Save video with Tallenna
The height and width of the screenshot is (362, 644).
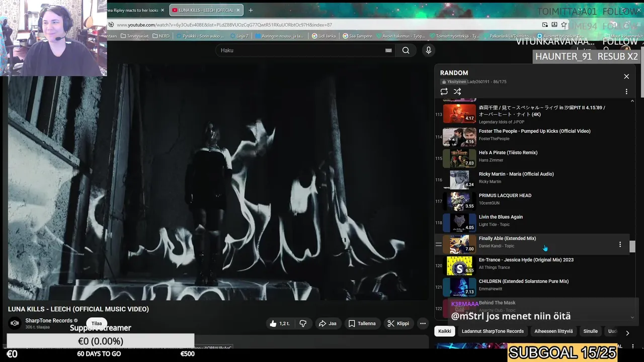pyautogui.click(x=362, y=323)
